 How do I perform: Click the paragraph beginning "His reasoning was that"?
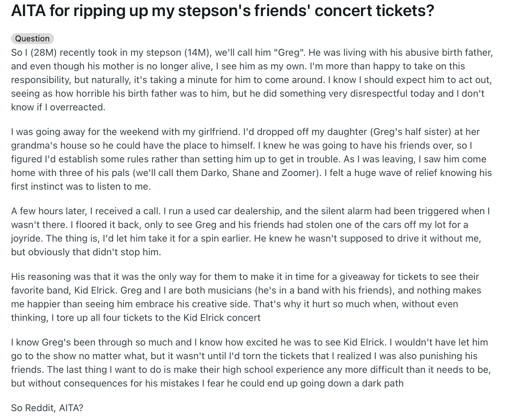(x=246, y=297)
